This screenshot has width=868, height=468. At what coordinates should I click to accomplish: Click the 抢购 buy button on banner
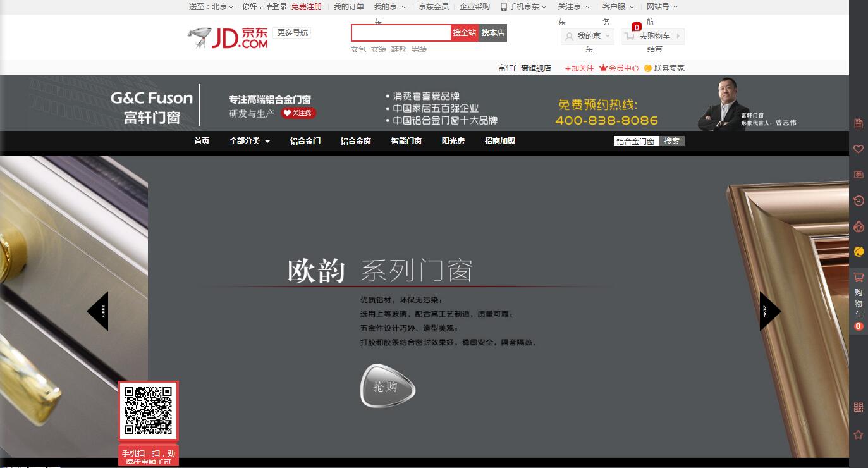point(387,386)
